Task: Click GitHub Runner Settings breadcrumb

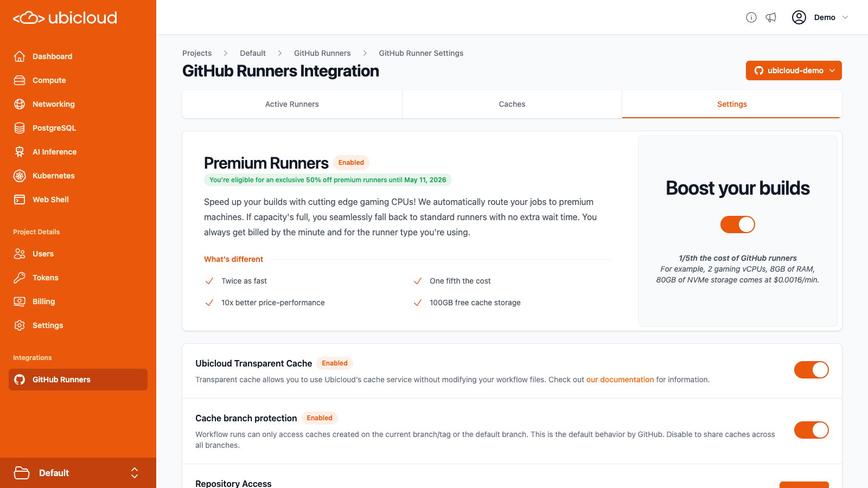Action: coord(421,53)
